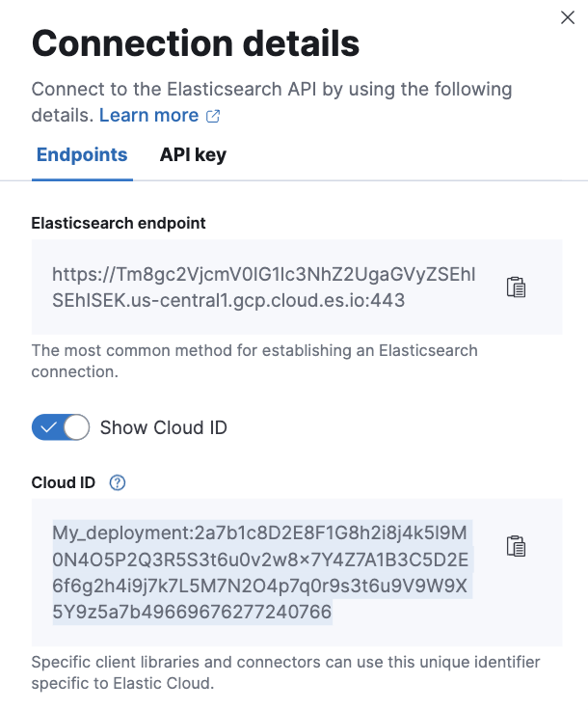Toggle off the Show Cloud ID switch
This screenshot has width=588, height=710.
61,427
